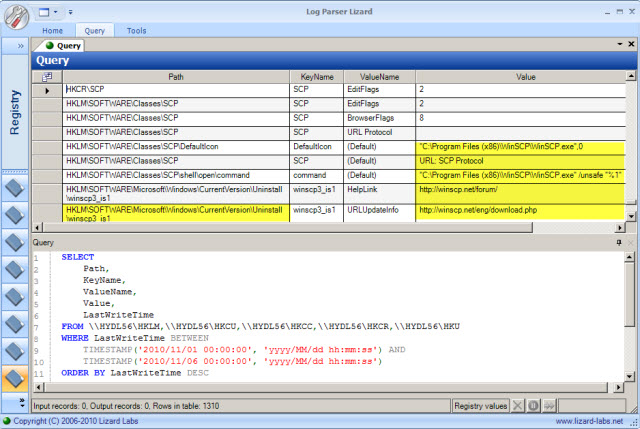Click the grid column chooser corner icon

tap(47, 77)
